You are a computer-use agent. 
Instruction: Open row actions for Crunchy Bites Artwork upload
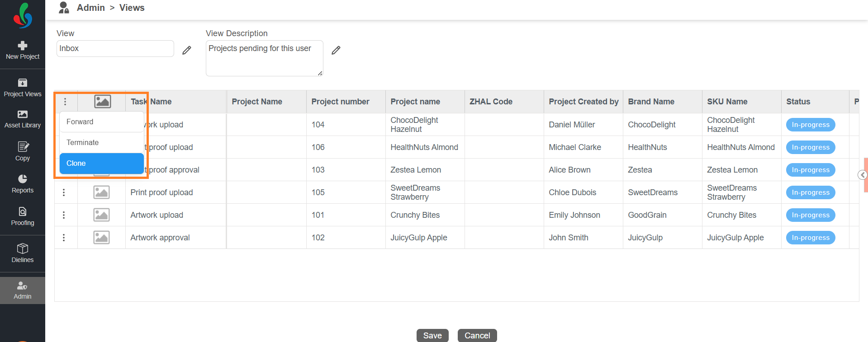point(64,215)
